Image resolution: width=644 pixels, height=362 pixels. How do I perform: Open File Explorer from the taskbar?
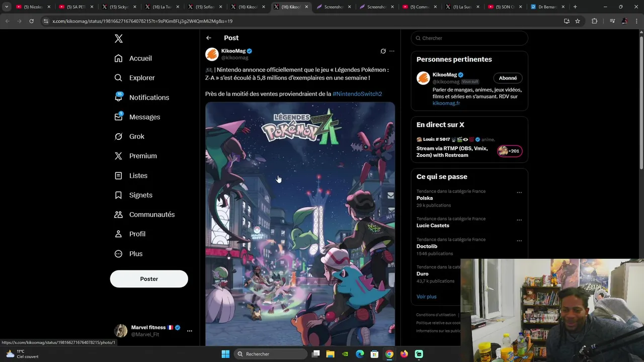tap(331, 354)
